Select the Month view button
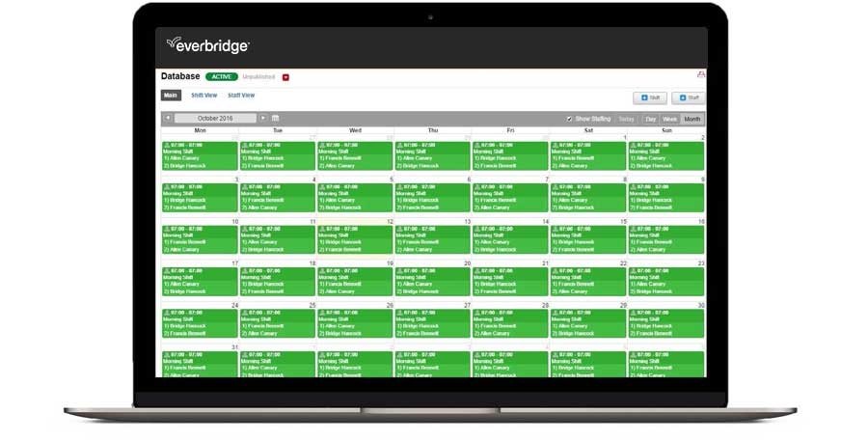Screen dimensions: 868x441 [692, 119]
